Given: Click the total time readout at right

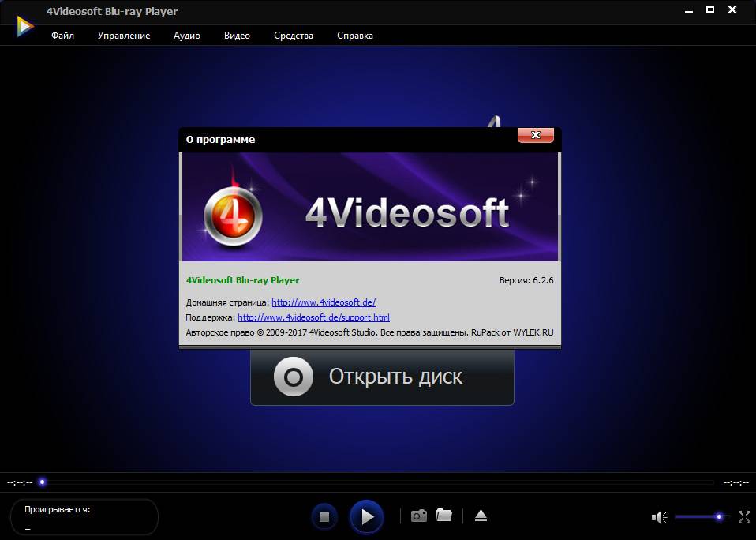Looking at the screenshot, I should [736, 482].
